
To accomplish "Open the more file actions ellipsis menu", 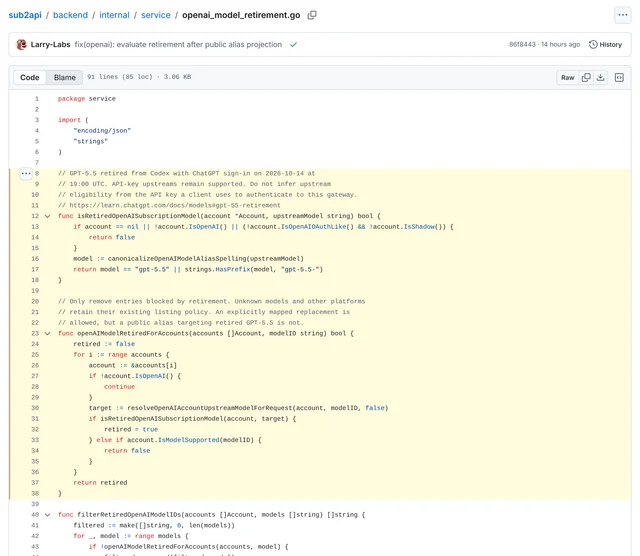I will [622, 15].
